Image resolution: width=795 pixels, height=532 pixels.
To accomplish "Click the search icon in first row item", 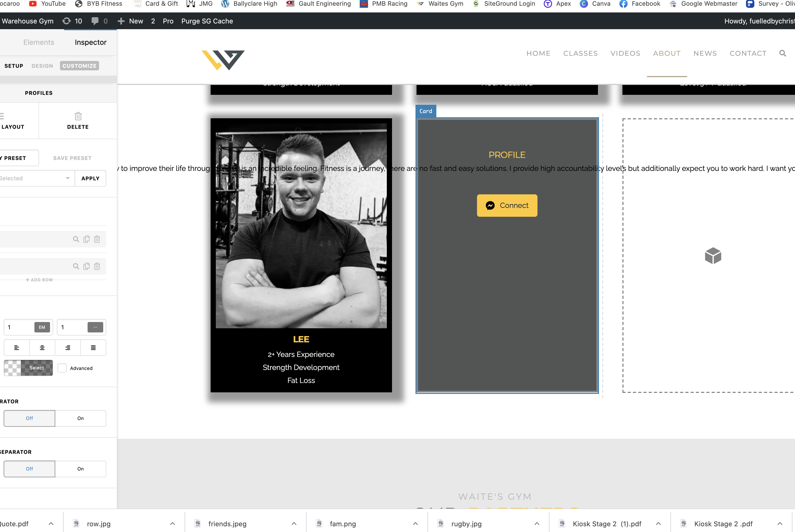I will click(76, 239).
